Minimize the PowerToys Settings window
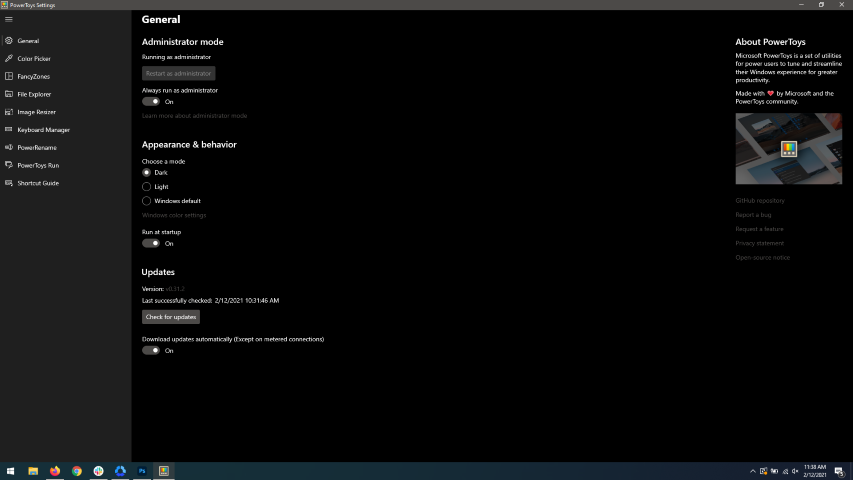Screen dimensions: 853x480 click(x=801, y=5)
